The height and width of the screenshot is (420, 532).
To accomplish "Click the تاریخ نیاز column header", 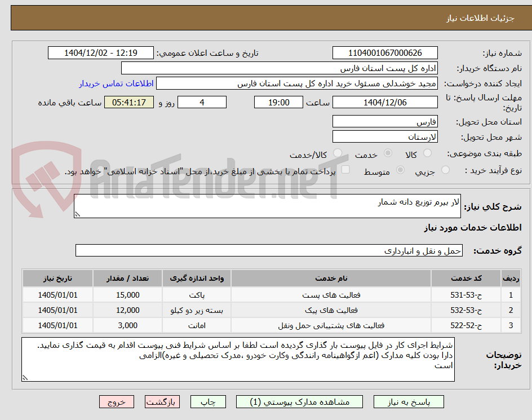I will pyautogui.click(x=57, y=278).
